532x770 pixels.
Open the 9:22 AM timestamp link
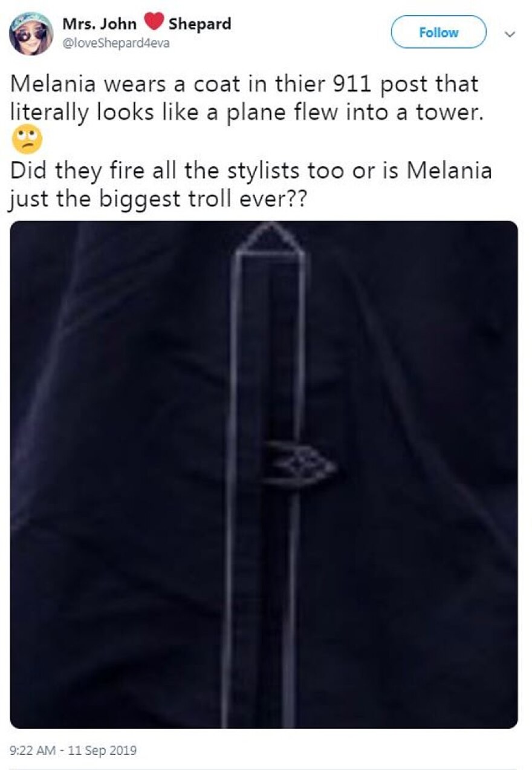coord(33,751)
